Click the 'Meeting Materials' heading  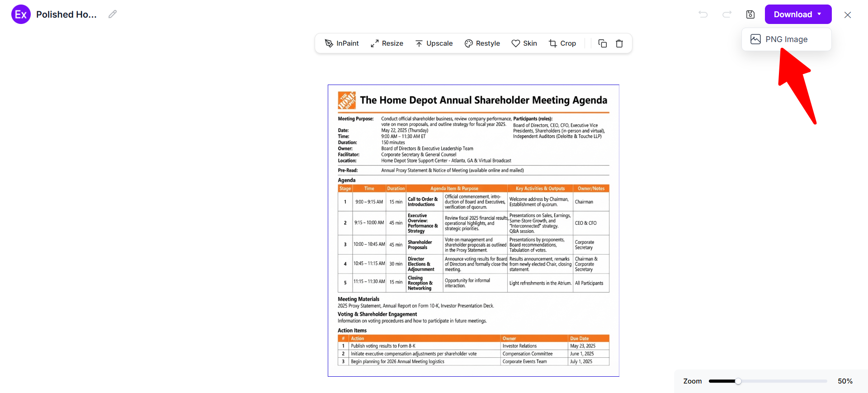tap(359, 299)
